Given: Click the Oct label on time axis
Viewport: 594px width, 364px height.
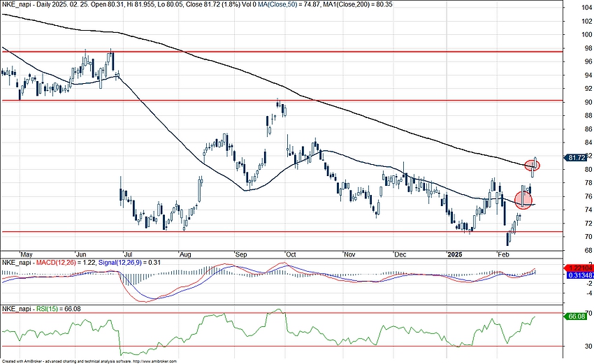Looking at the screenshot, I should (x=291, y=254).
